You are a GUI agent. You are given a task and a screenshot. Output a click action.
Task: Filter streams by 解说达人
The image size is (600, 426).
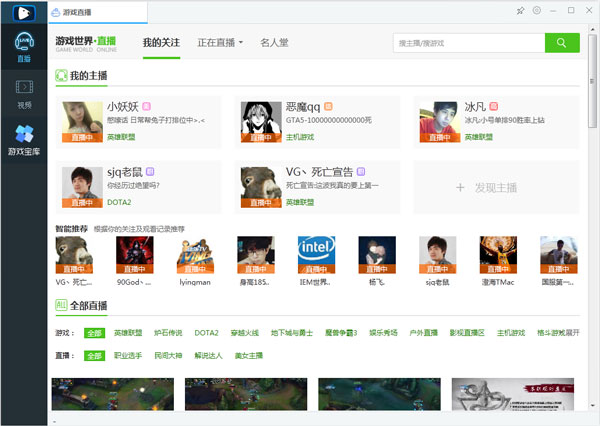pos(209,356)
